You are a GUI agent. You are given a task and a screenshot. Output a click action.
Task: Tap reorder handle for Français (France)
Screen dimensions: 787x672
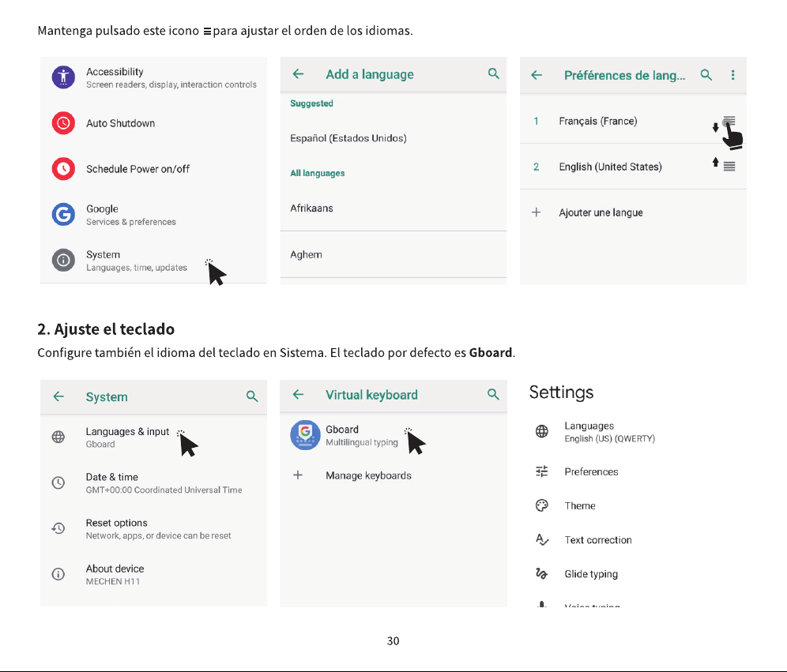[729, 121]
